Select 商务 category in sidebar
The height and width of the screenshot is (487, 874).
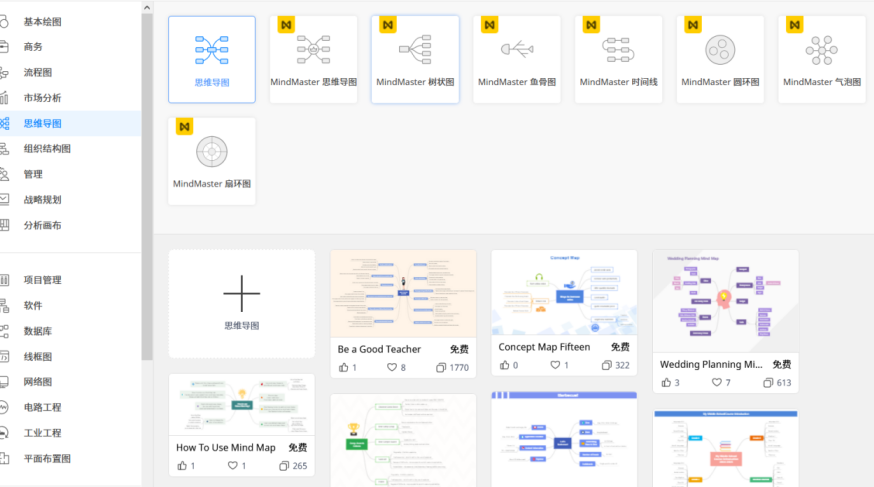[70, 47]
